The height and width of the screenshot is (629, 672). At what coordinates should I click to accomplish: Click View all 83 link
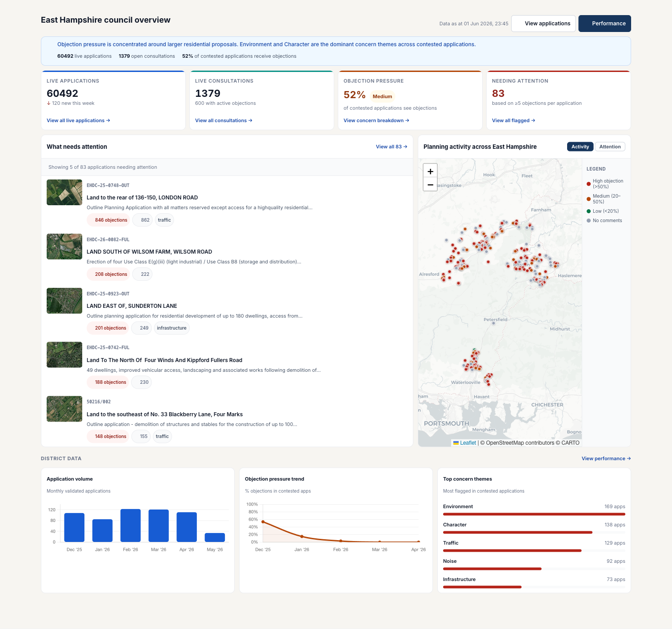(392, 147)
